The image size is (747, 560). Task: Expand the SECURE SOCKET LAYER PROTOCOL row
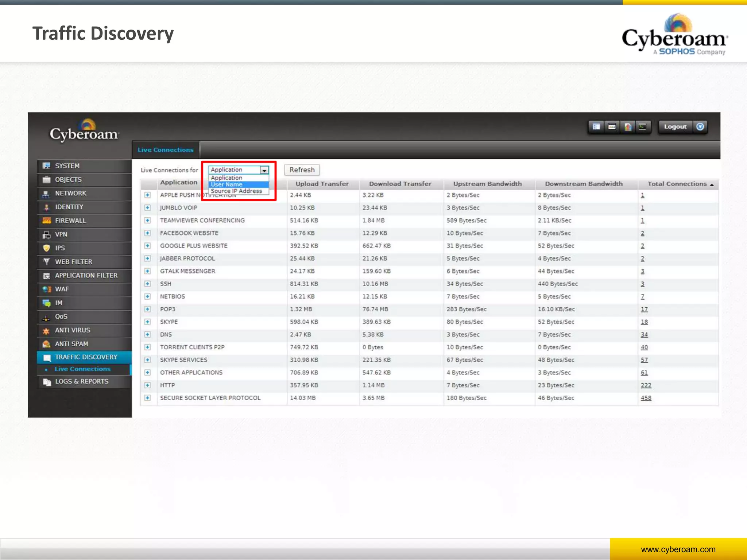(147, 398)
